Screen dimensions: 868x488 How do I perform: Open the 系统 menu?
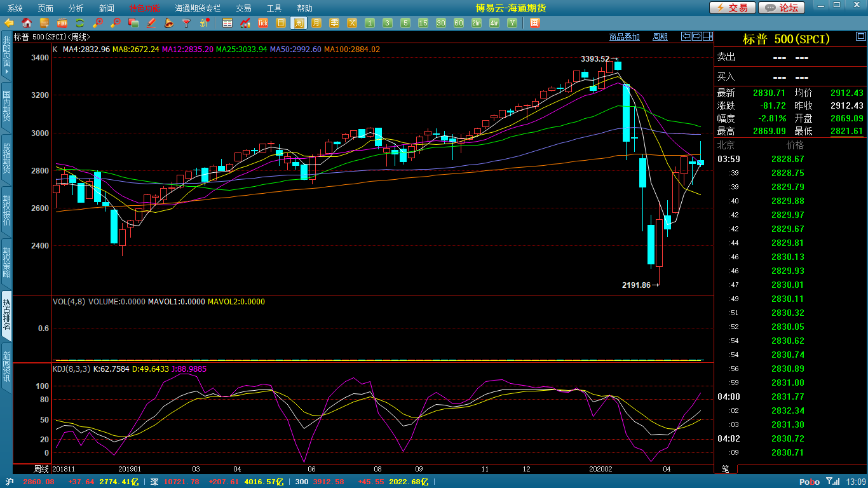[15, 8]
